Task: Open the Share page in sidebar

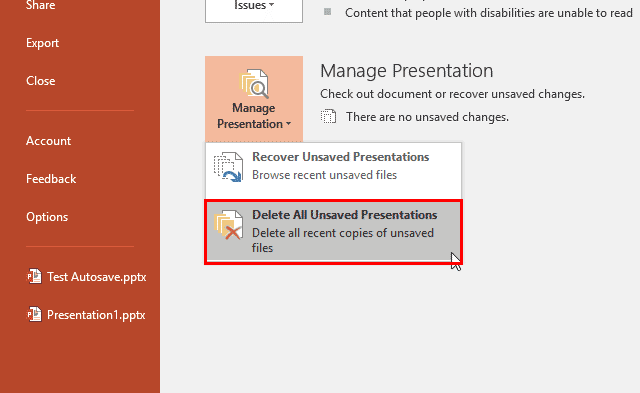Action: (40, 5)
